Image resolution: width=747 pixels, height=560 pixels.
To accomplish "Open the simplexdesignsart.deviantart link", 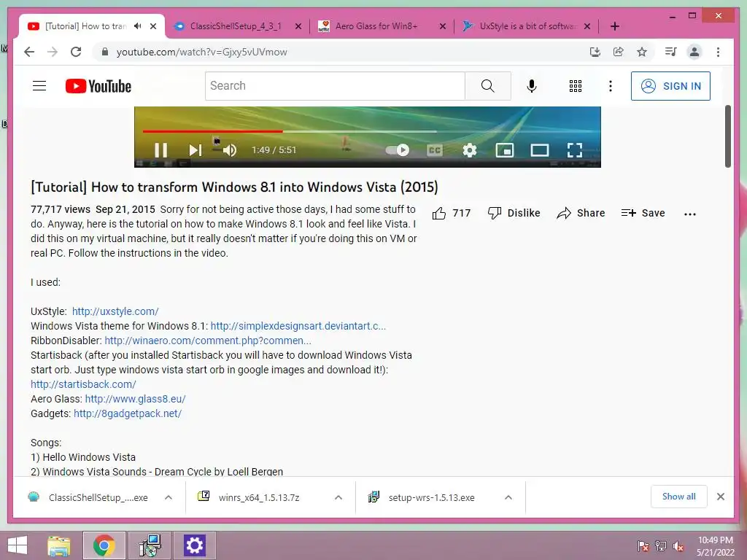I will tap(298, 326).
